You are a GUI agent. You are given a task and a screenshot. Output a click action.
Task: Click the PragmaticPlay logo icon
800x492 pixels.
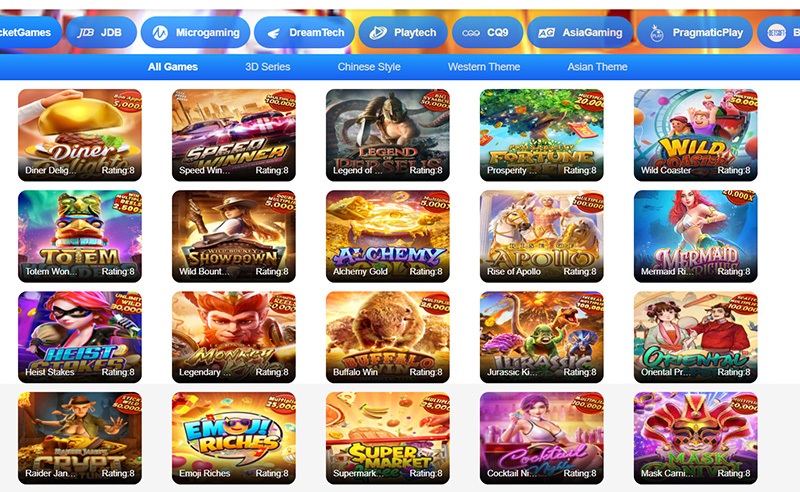[x=657, y=33]
